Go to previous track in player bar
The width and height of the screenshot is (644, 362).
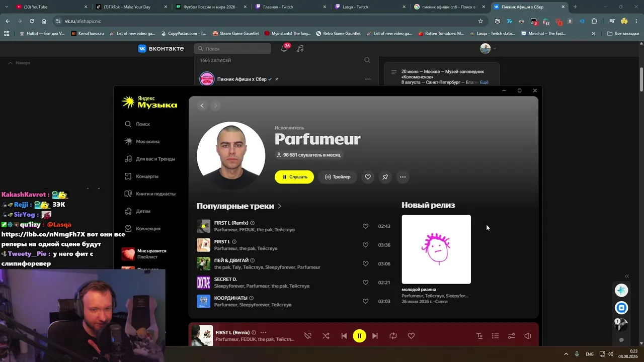click(x=344, y=336)
